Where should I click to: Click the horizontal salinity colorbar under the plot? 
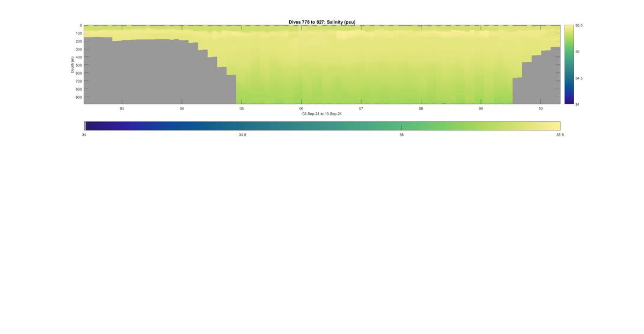tap(323, 126)
